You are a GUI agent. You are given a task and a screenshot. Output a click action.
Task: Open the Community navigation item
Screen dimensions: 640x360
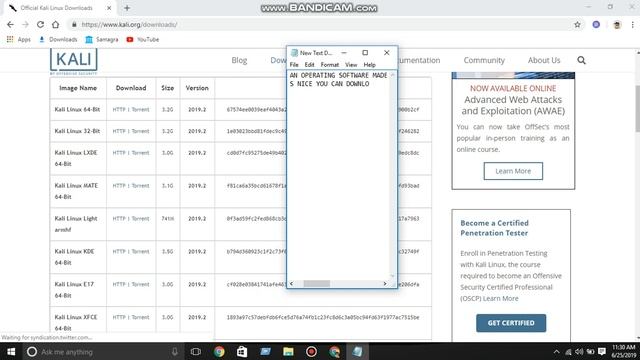point(484,60)
